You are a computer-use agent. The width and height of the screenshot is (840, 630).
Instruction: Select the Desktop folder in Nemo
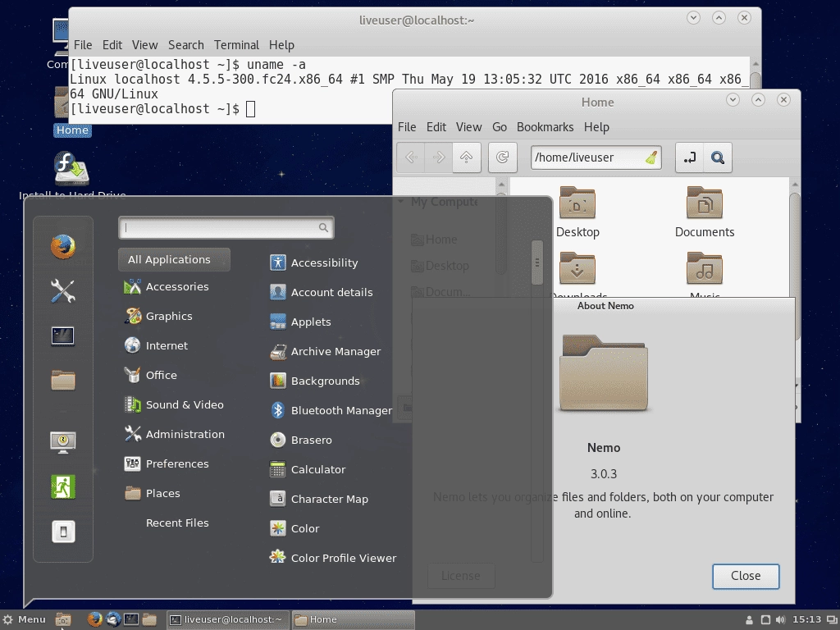[x=577, y=212]
